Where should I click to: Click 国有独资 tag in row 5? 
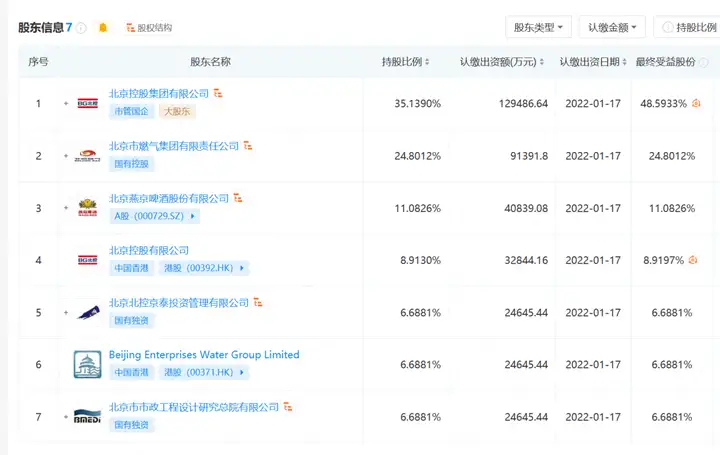pyautogui.click(x=131, y=320)
